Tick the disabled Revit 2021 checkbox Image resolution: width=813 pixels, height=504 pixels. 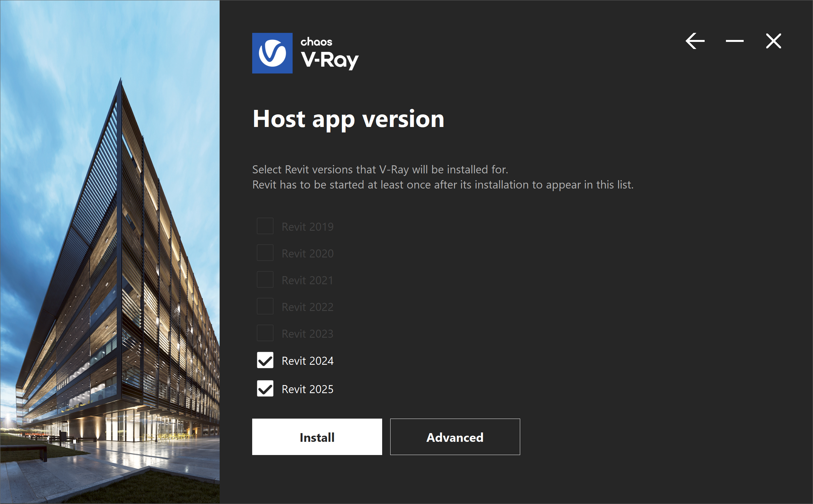pyautogui.click(x=265, y=280)
